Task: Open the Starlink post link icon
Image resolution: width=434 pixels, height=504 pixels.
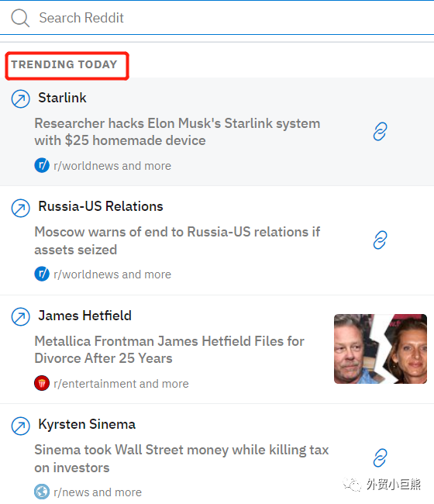Action: (380, 132)
